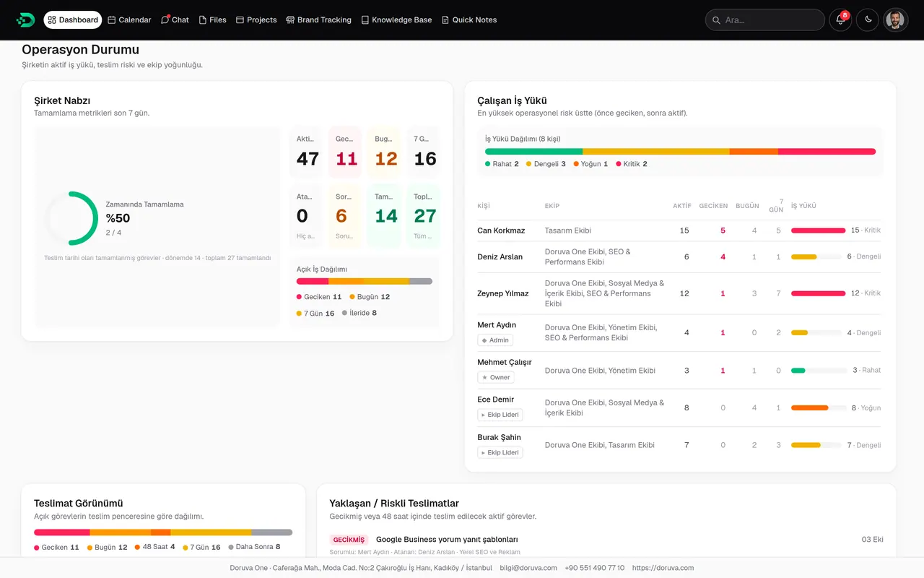Open 'Google Business yorum yanıt şablonları' task
This screenshot has height=578, width=924.
pos(447,540)
